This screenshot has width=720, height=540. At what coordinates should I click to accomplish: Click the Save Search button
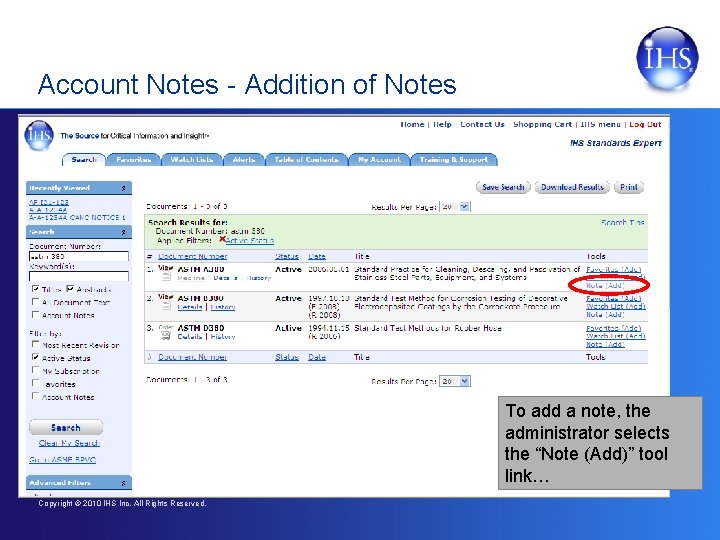[503, 187]
